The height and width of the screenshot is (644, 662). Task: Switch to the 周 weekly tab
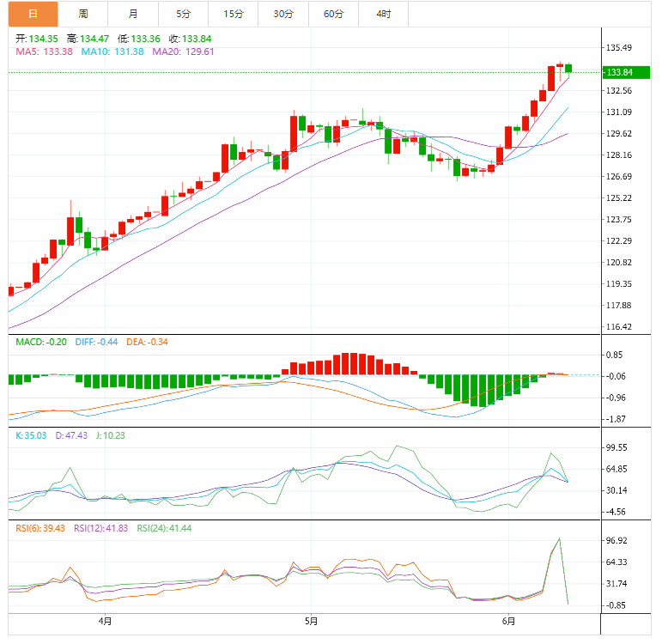pos(82,14)
